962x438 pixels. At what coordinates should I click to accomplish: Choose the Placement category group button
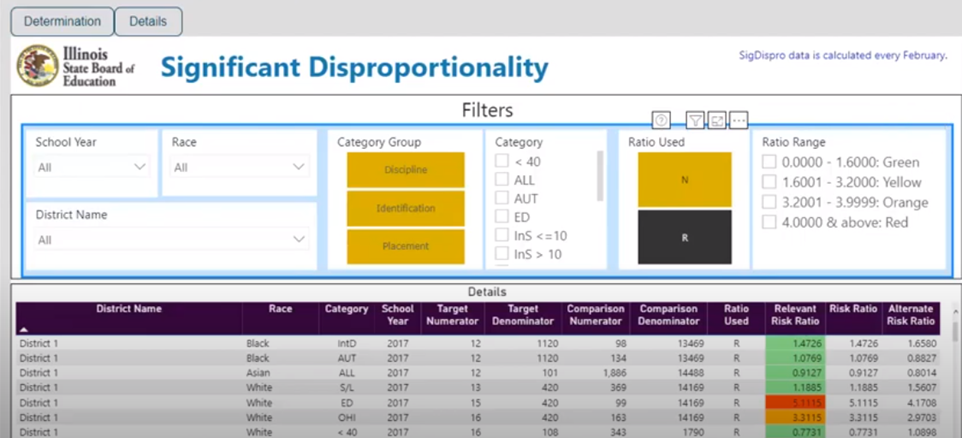[x=405, y=246]
